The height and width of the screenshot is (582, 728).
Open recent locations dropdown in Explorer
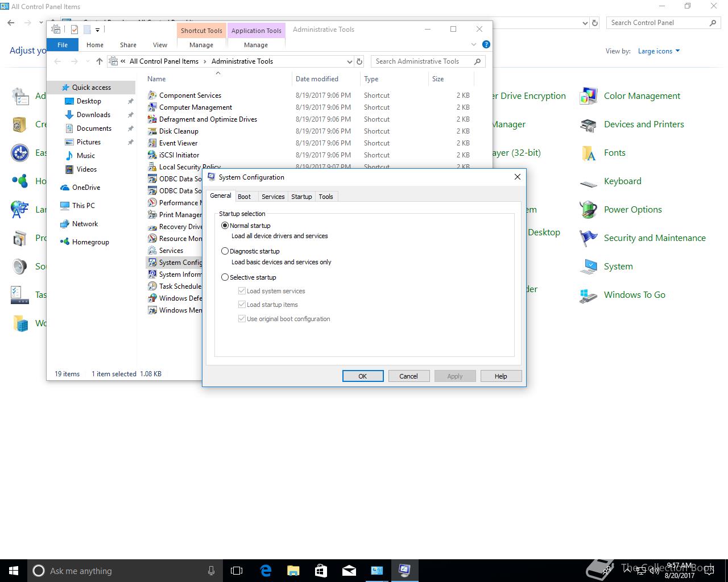87,61
